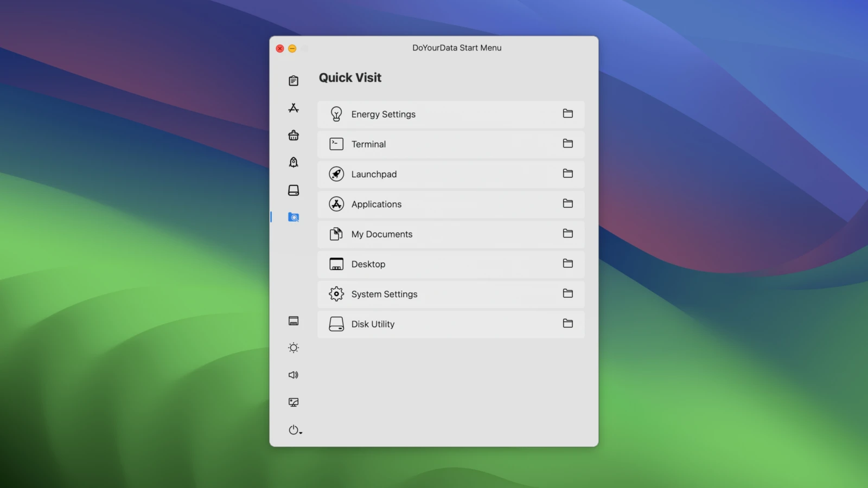Click the display picture icon in the sidebar
This screenshot has height=488, width=868.
tap(293, 402)
